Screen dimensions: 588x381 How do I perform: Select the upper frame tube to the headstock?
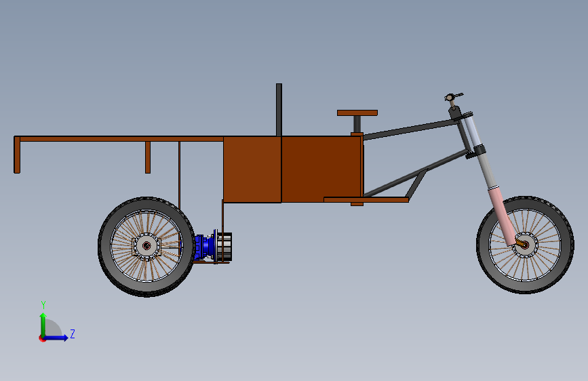tap(410, 129)
